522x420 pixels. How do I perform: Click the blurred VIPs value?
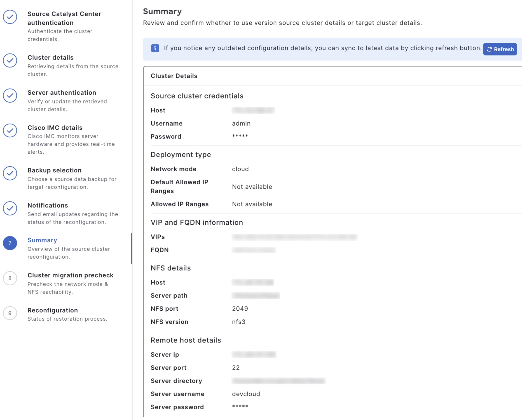(x=294, y=237)
